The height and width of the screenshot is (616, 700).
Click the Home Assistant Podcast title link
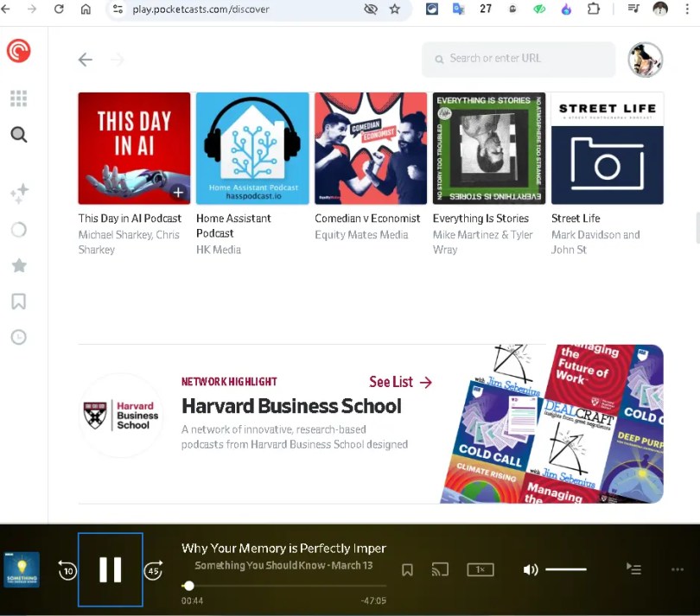[x=233, y=225]
